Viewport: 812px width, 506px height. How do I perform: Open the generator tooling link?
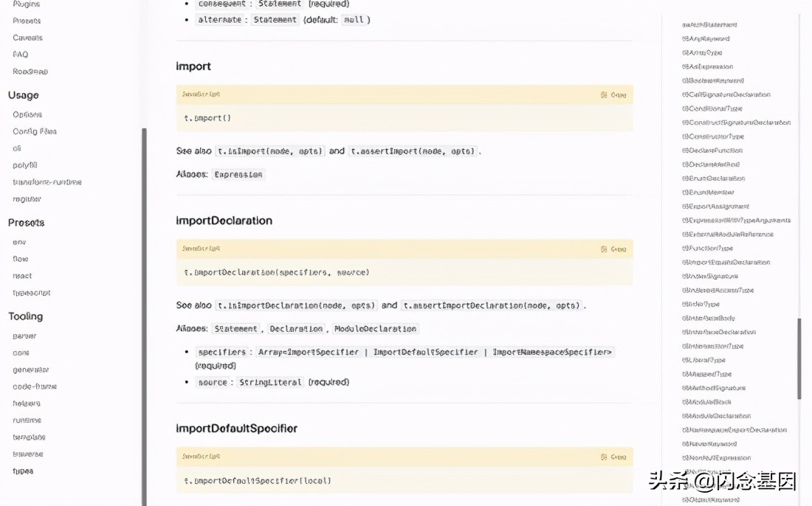(x=31, y=370)
